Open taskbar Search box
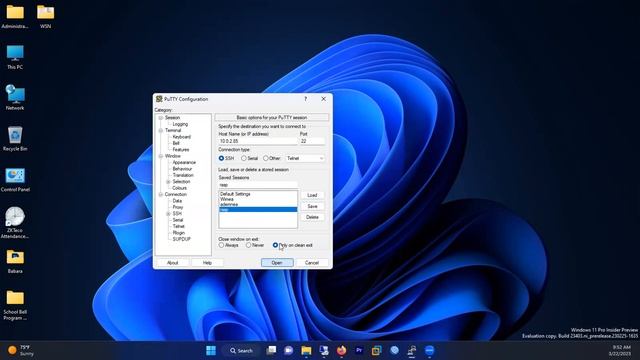Screen dimensions: 640x360 (241, 350)
